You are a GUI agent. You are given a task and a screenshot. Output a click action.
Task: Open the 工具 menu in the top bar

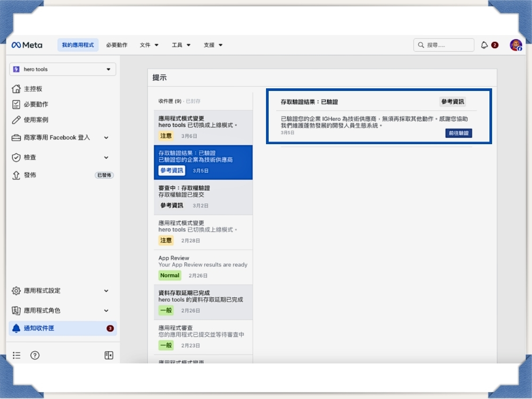[x=177, y=45]
